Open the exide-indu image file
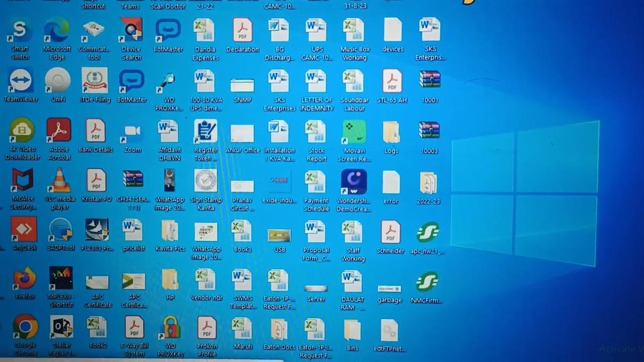This screenshot has height=362, width=644. [279, 181]
